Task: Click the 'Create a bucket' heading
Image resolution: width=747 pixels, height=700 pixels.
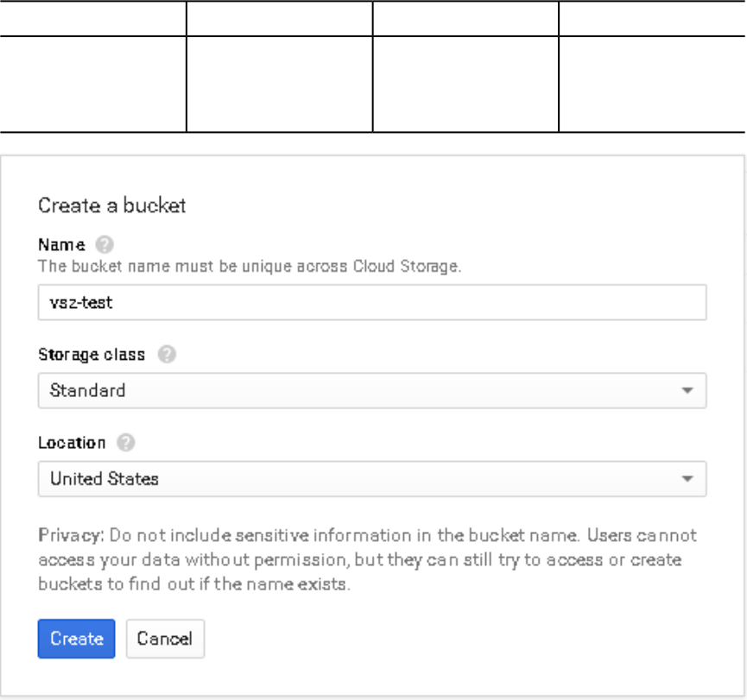Action: point(112,205)
